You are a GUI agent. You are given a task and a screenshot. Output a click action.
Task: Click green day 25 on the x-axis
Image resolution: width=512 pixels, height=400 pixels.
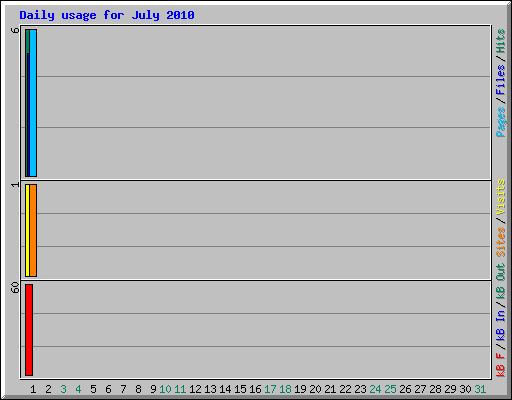(390, 389)
